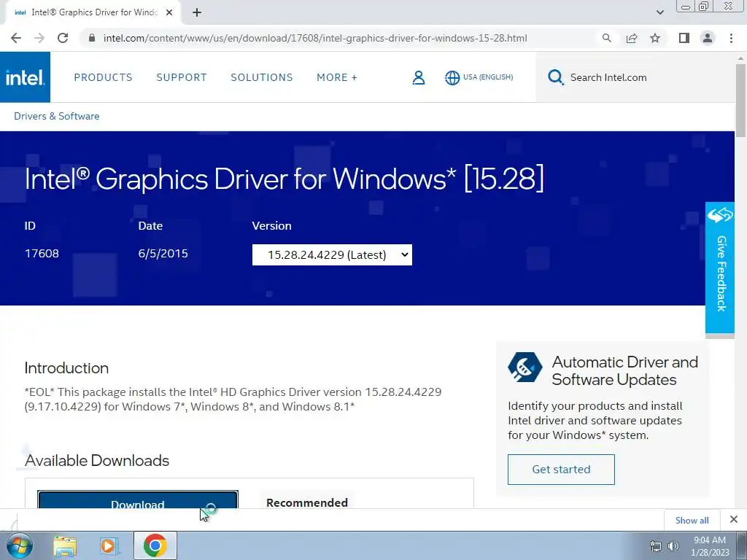Click the Search Intel.com magnifier icon
The image size is (747, 560).
click(555, 77)
